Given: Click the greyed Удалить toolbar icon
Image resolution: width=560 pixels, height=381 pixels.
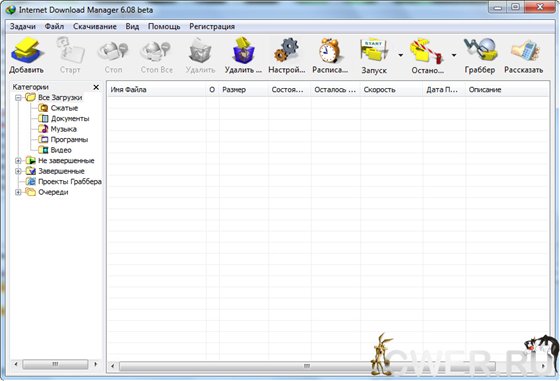Looking at the screenshot, I should click(x=200, y=51).
